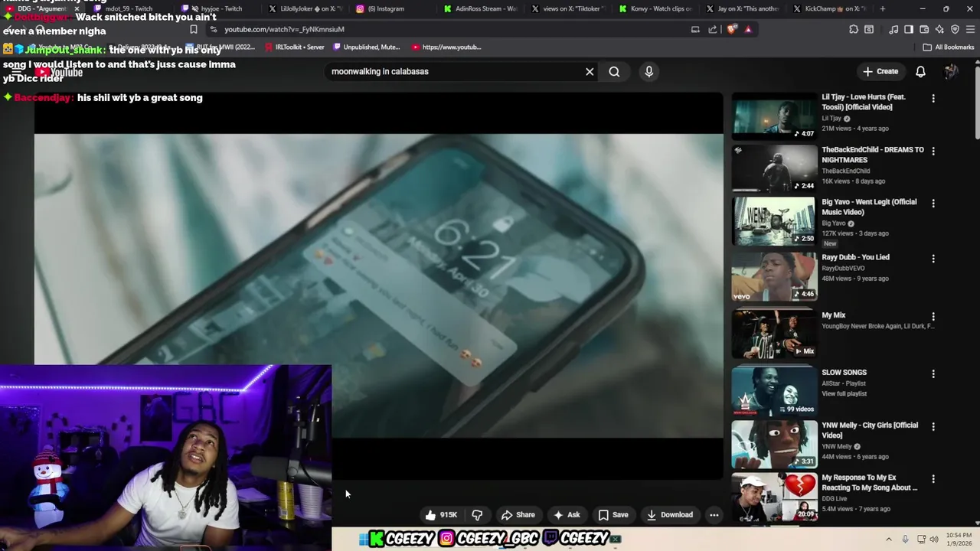Open the Big Yavo Went Legit thumbnail
This screenshot has width=980, height=551.
tap(774, 220)
